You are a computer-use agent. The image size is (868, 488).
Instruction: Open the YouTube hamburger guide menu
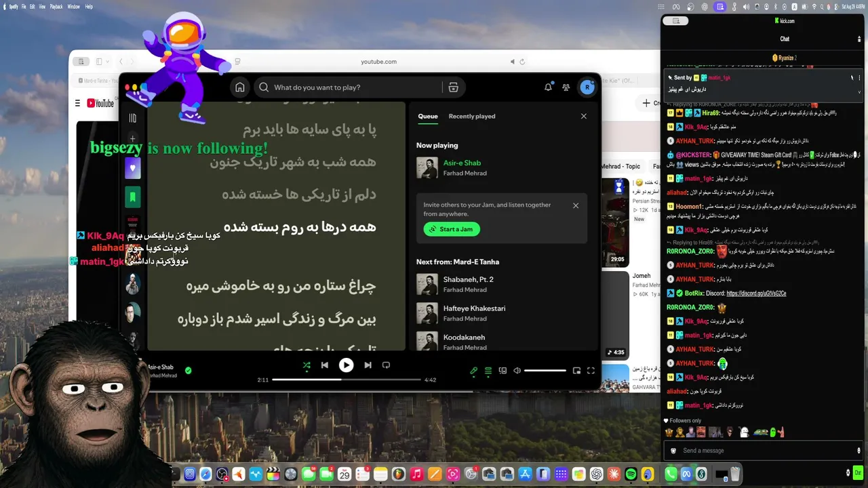[x=77, y=103]
